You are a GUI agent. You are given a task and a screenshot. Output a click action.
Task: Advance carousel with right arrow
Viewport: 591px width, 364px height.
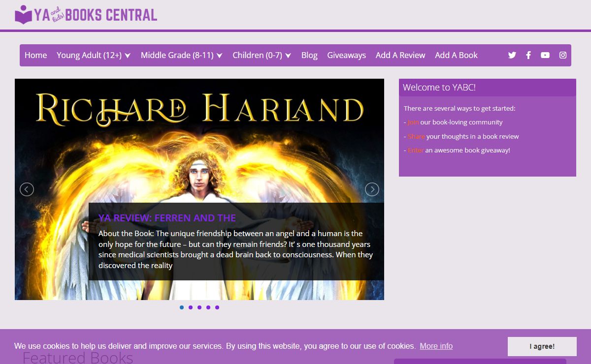[x=372, y=189]
